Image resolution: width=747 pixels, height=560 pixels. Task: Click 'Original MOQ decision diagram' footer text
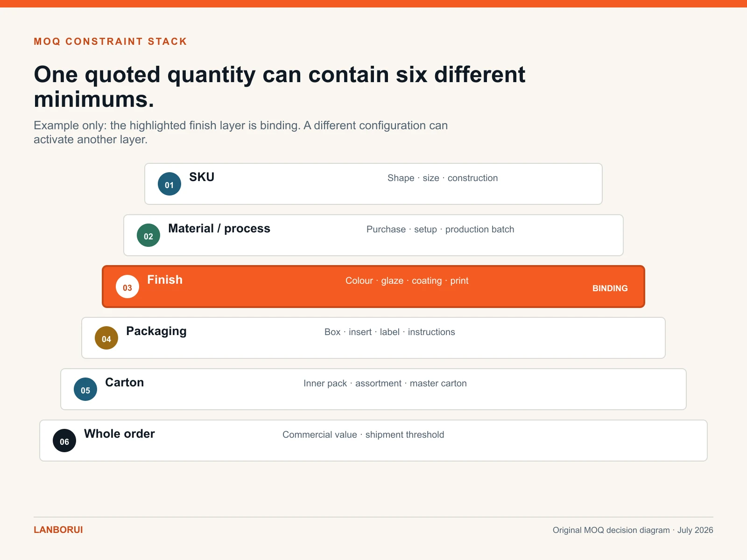pos(611,530)
